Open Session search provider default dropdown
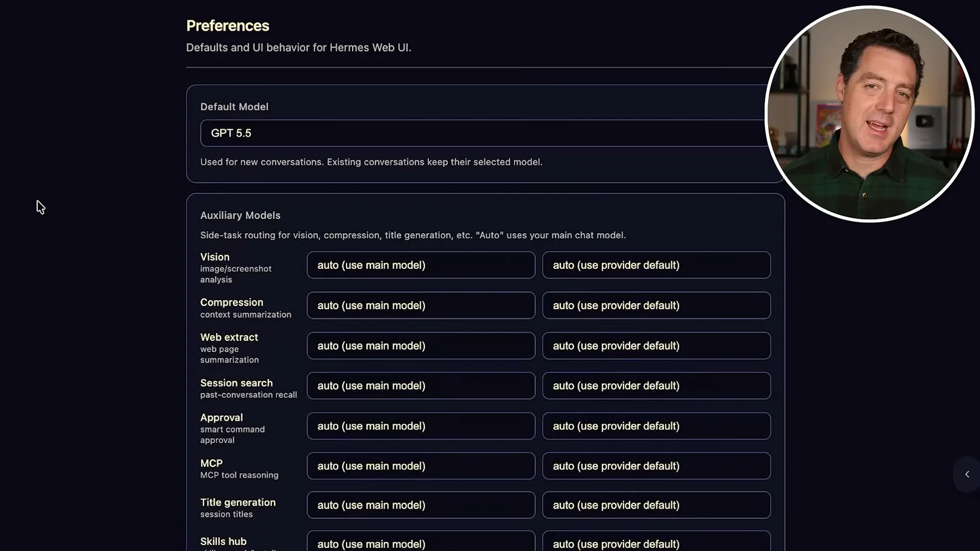This screenshot has height=551, width=980. 657,386
